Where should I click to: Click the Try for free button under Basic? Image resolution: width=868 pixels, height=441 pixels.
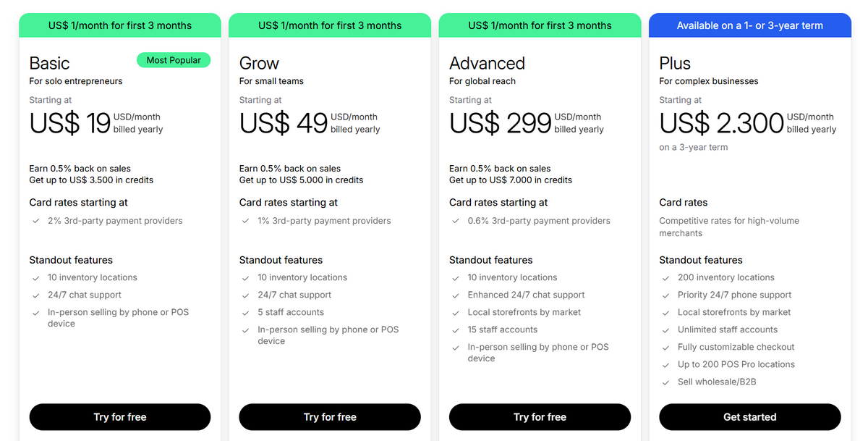[119, 417]
